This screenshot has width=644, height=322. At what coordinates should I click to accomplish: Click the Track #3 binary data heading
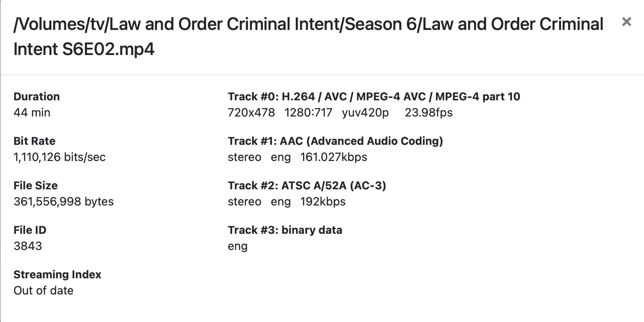pyautogui.click(x=285, y=230)
